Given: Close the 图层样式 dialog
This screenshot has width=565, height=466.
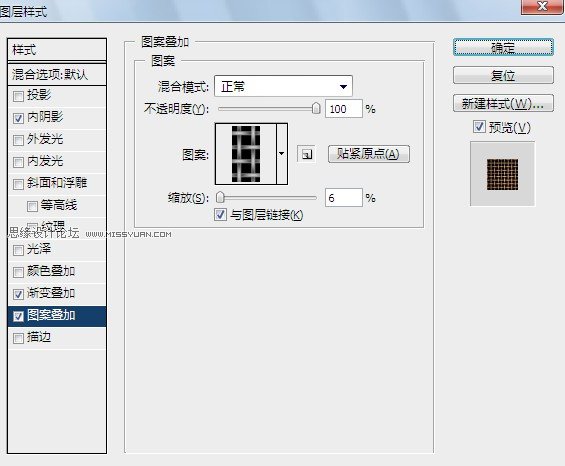Looking at the screenshot, I should (542, 6).
